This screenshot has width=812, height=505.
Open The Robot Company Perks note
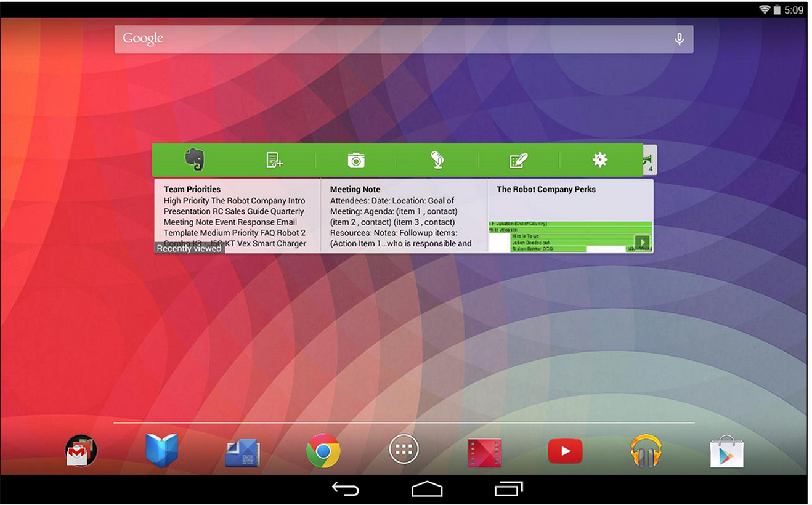tap(570, 216)
